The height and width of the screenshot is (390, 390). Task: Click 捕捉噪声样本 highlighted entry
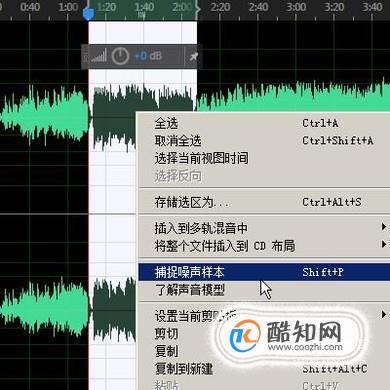264,272
